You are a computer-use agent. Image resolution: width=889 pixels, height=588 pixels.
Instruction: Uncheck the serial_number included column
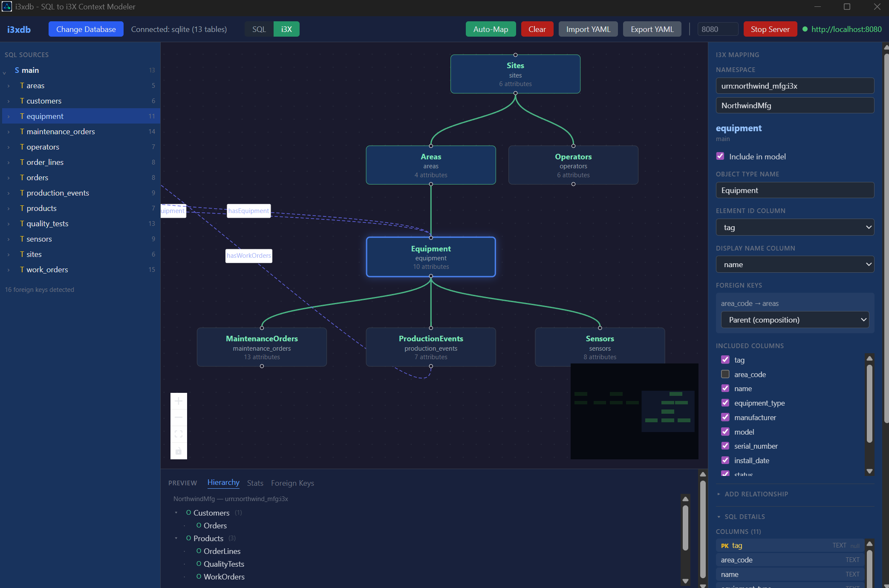(725, 446)
